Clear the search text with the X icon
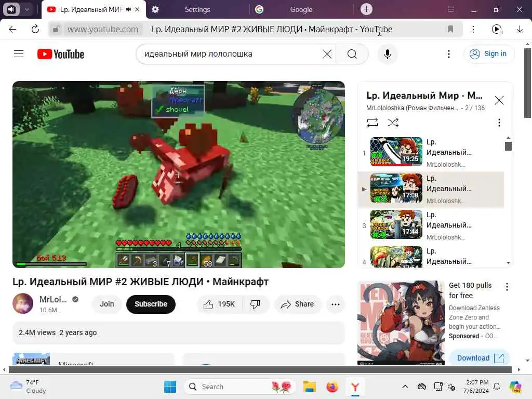 (327, 54)
